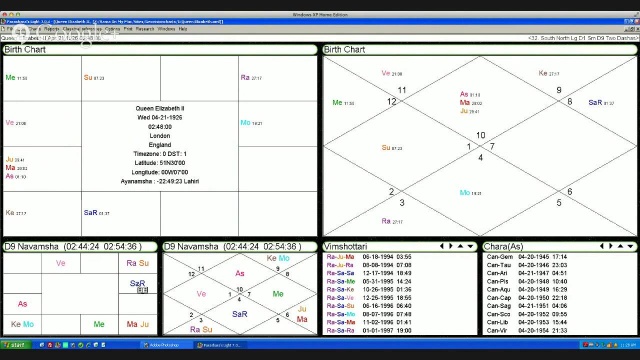
Task: Switch to Adobe Photoshop in the taskbar
Action: click(x=165, y=345)
